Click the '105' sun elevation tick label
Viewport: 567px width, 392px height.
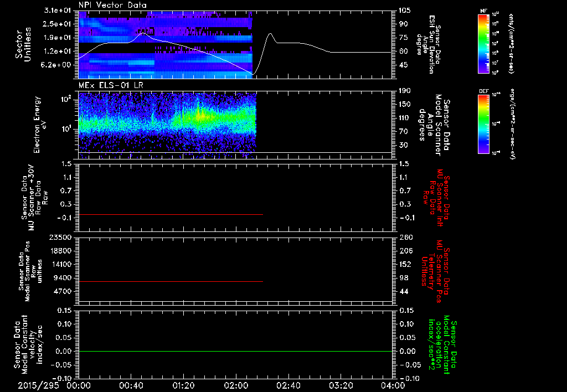(x=405, y=11)
